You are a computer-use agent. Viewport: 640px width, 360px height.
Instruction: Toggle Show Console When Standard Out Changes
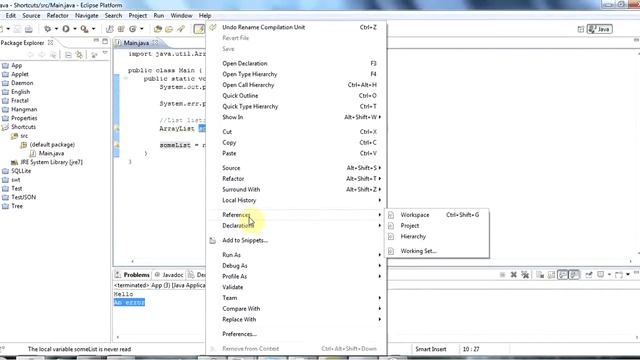(562, 275)
